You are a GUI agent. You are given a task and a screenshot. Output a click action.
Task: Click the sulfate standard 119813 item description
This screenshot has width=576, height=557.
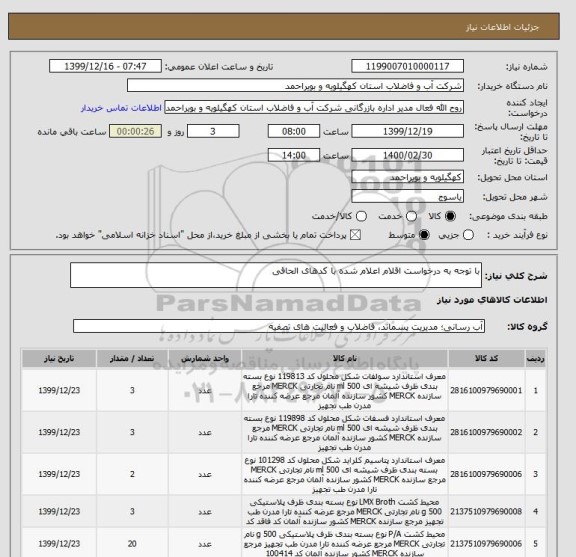tap(345, 391)
